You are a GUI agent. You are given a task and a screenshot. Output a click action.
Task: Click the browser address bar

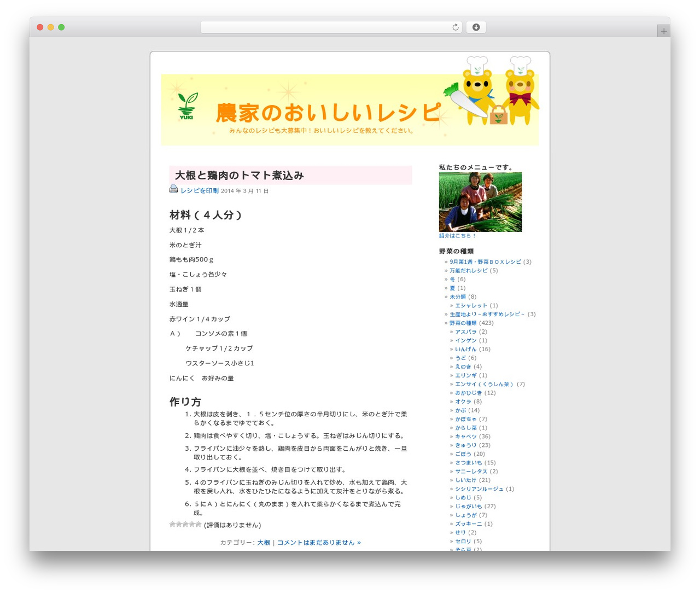click(x=331, y=27)
